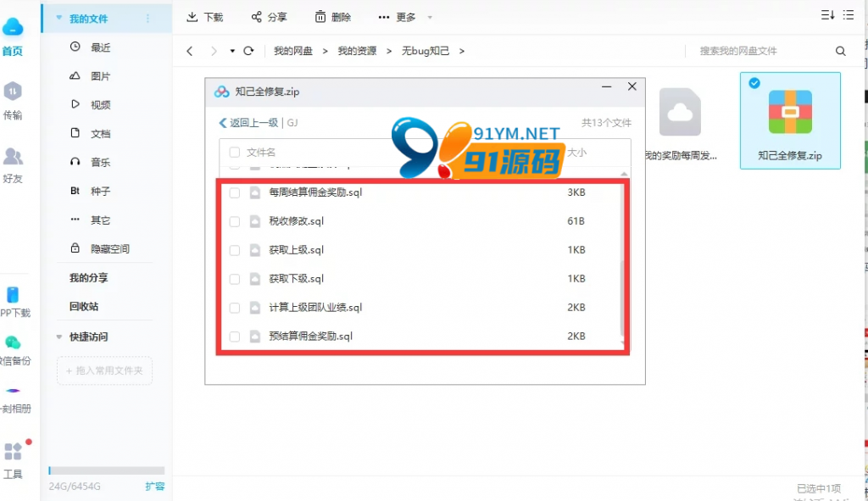Select the 知己全修复.zip file thumbnail
This screenshot has height=501, width=868.
coord(790,120)
